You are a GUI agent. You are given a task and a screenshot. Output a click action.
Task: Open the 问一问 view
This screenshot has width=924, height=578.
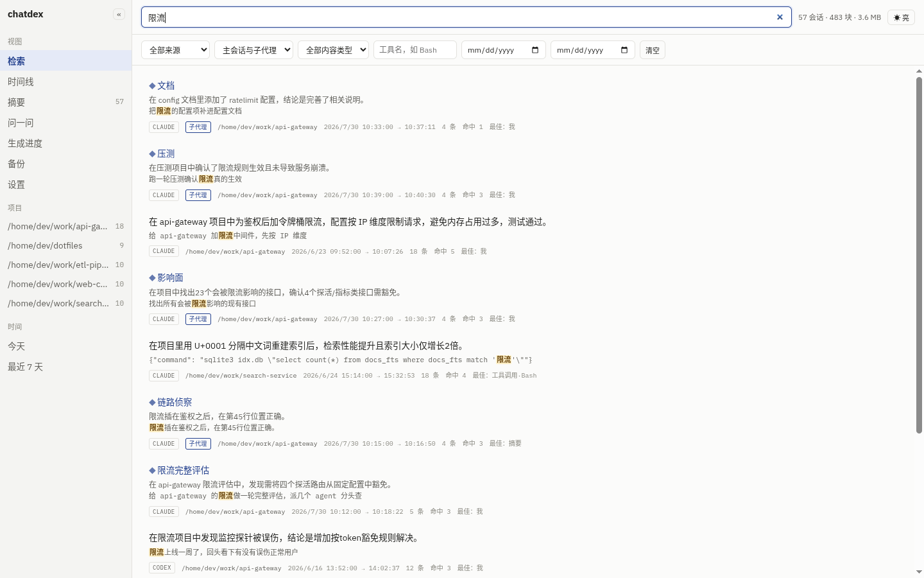pyautogui.click(x=66, y=123)
